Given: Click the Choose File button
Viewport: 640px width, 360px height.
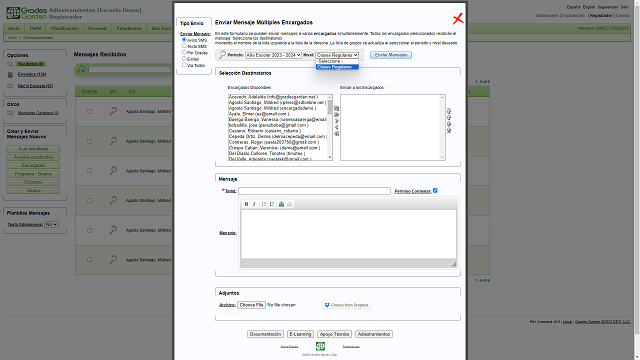Looking at the screenshot, I should point(251,305).
